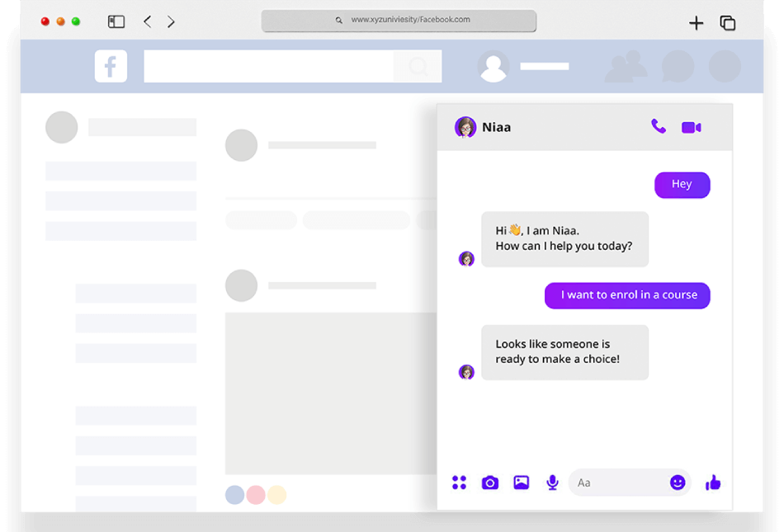Start a voice call with Niaa
This screenshot has width=784, height=532.
658,127
